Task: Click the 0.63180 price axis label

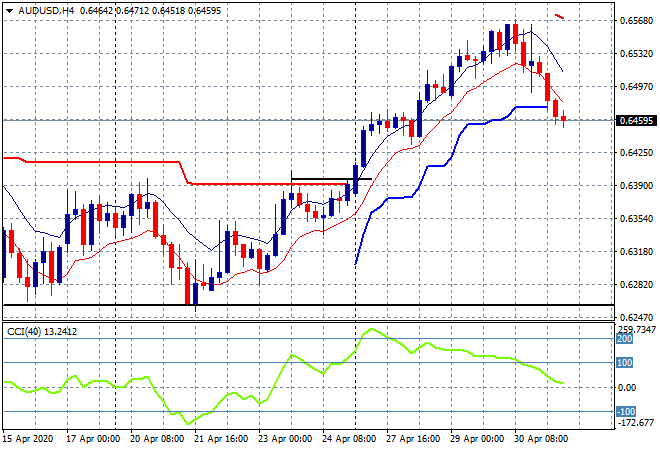Action: (x=636, y=252)
